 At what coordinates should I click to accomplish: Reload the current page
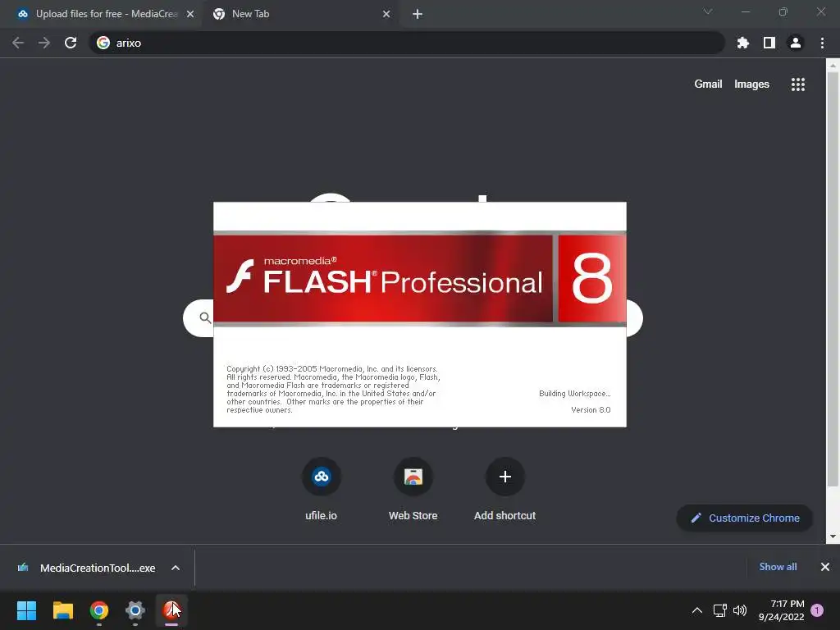tap(71, 43)
